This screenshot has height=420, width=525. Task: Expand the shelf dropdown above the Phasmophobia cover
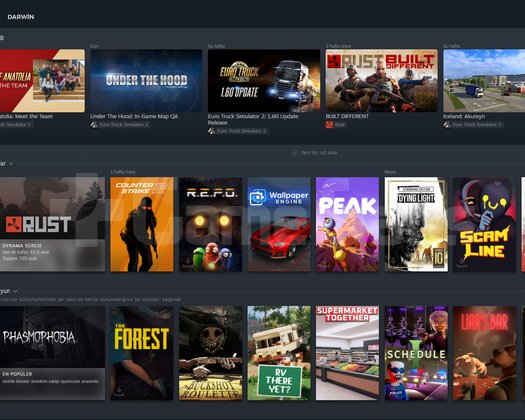click(15, 291)
